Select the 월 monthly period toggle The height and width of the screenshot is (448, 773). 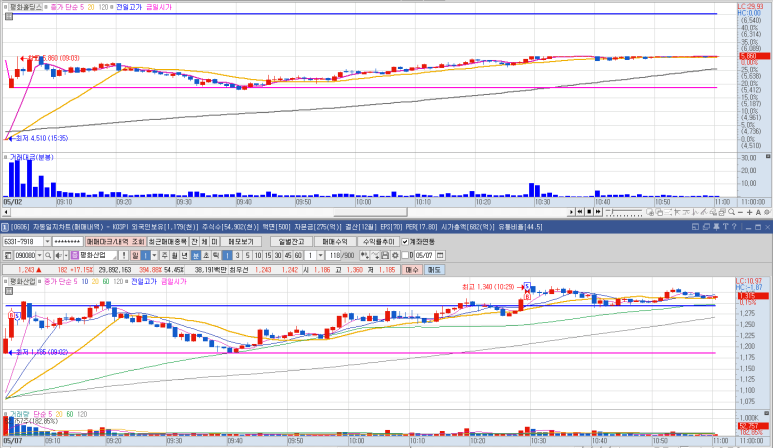tap(175, 255)
